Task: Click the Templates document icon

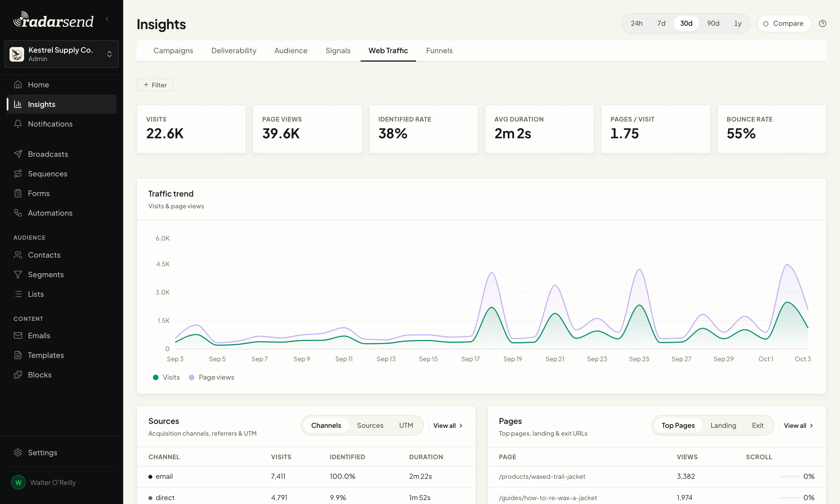Action: click(18, 355)
